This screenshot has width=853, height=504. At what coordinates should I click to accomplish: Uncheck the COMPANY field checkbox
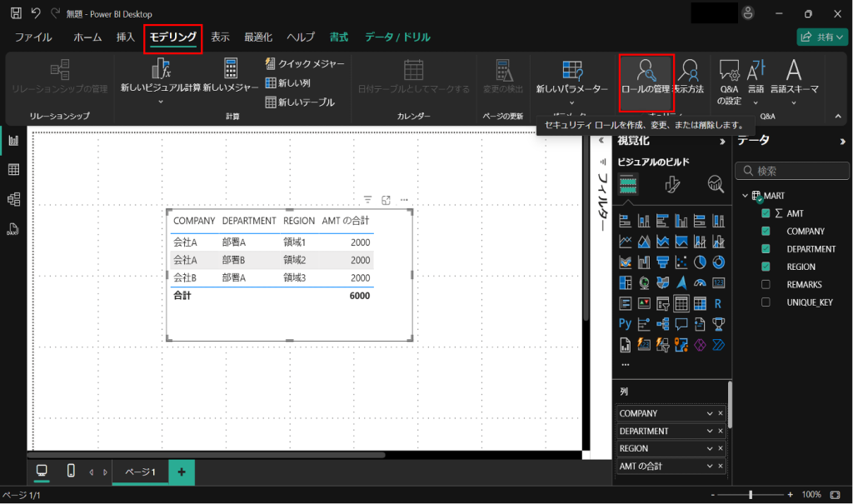tap(766, 232)
